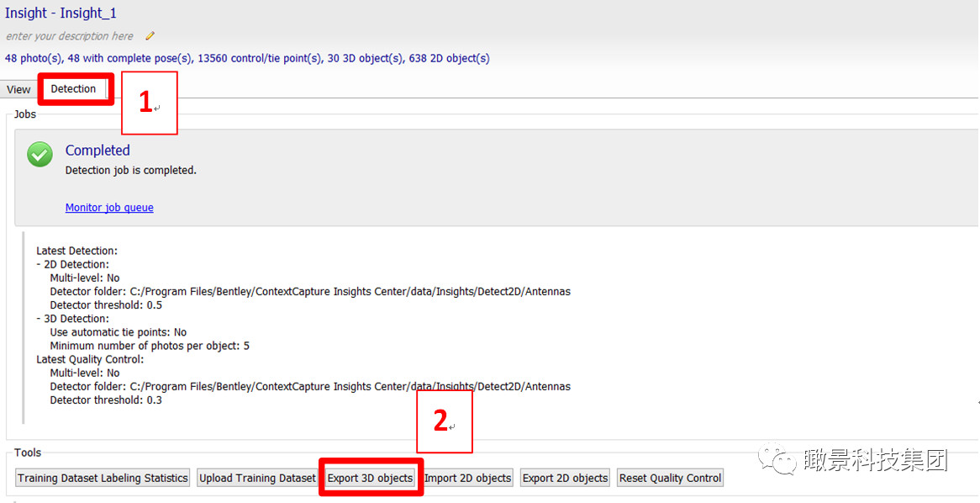Click the 'Latest Quality Control:' line

pyautogui.click(x=90, y=360)
